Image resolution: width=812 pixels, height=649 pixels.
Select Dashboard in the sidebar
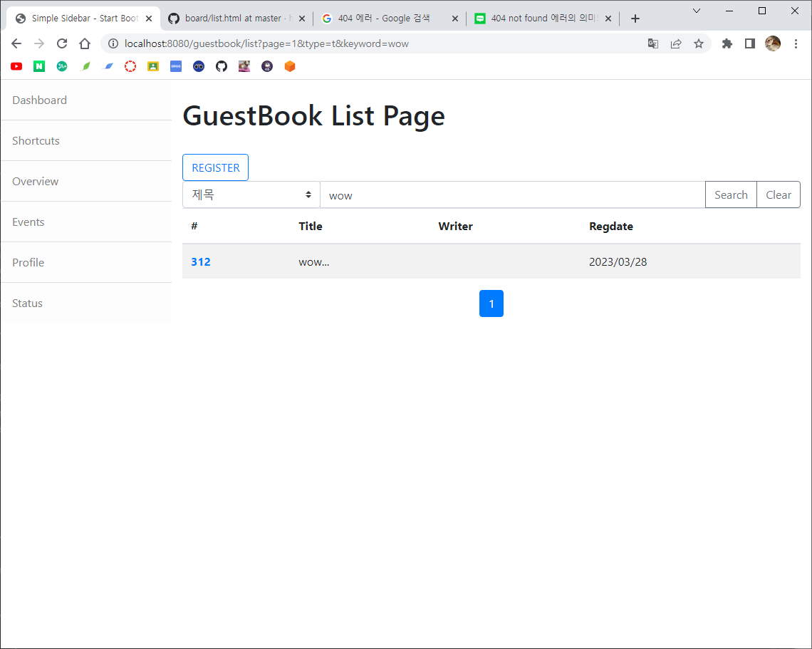[40, 100]
